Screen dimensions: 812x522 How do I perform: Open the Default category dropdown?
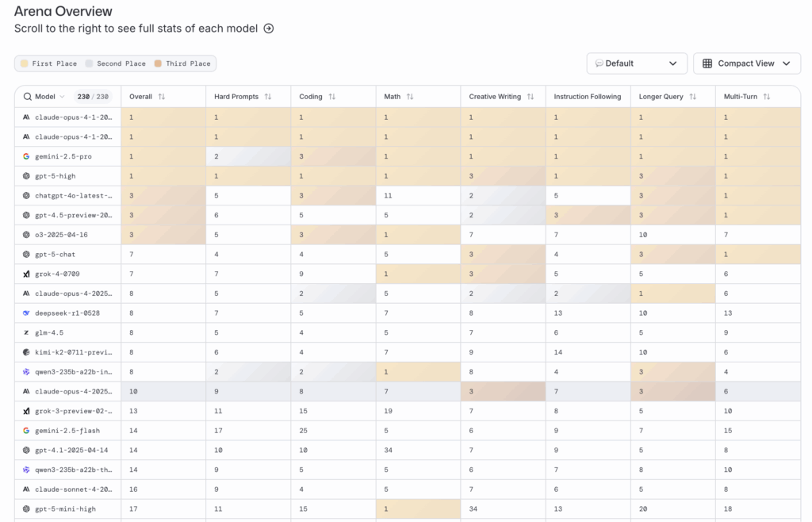point(636,63)
